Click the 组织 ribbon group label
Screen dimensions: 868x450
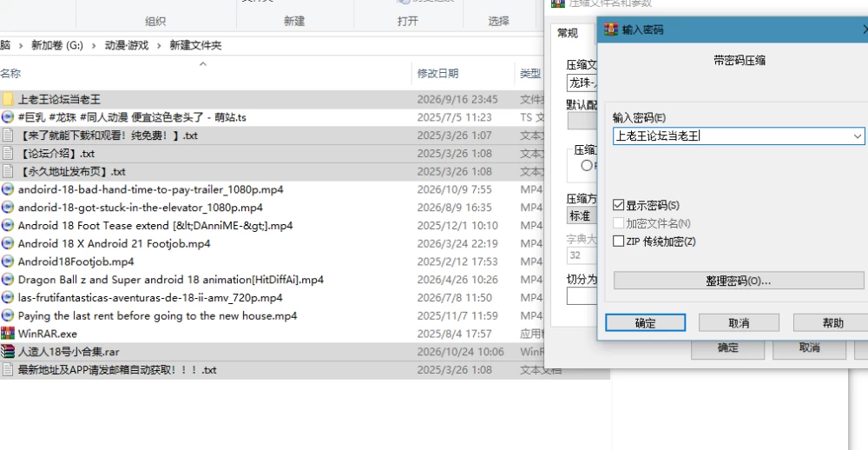click(x=155, y=21)
